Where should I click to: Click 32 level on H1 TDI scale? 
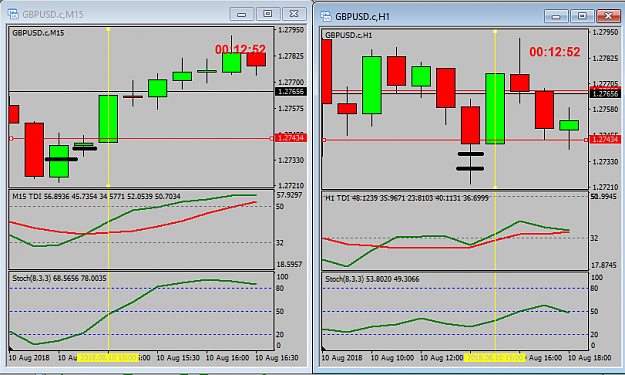click(x=594, y=238)
